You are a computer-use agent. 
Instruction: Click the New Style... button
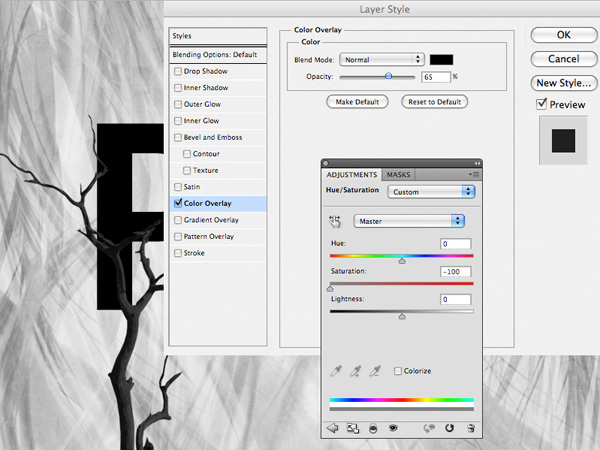pyautogui.click(x=564, y=83)
